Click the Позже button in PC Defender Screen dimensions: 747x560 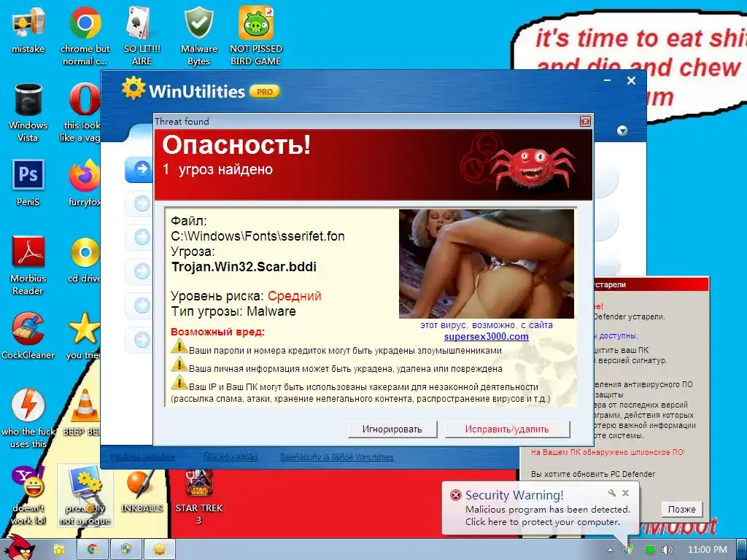pos(682,510)
